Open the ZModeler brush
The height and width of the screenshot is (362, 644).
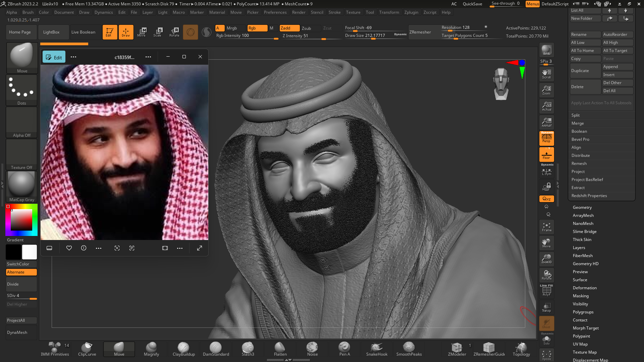pyautogui.click(x=457, y=349)
